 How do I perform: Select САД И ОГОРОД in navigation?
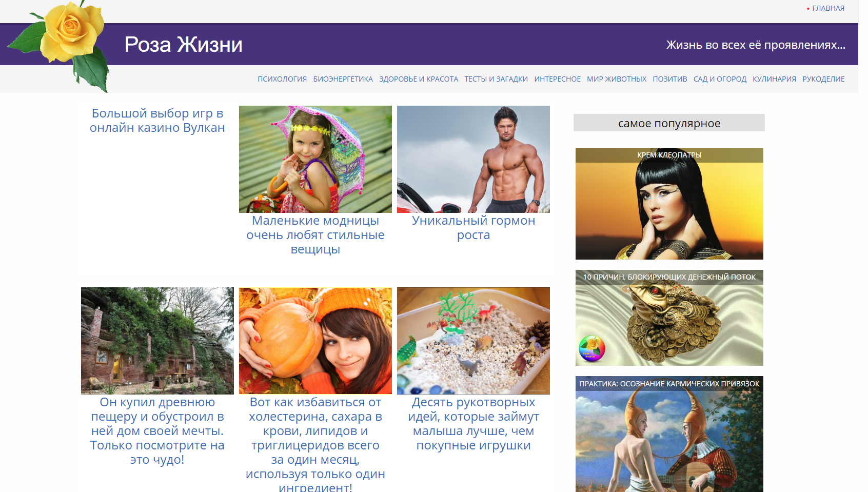[720, 79]
